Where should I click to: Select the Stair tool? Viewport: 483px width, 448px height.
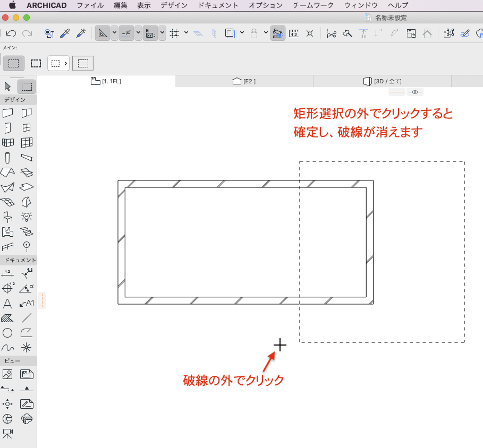point(27,231)
